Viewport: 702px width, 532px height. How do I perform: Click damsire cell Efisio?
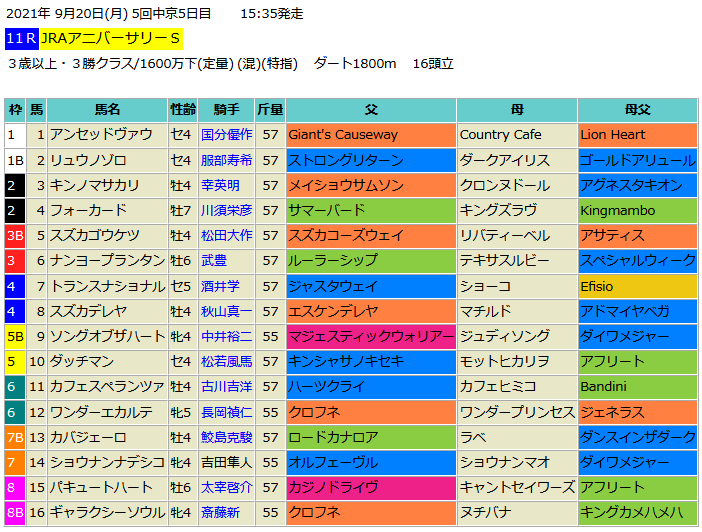(638, 286)
